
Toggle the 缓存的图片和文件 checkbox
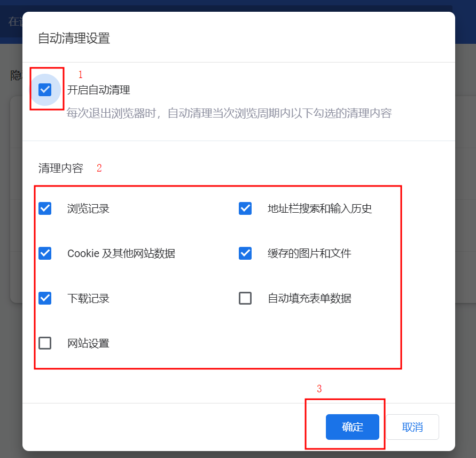[x=245, y=253]
